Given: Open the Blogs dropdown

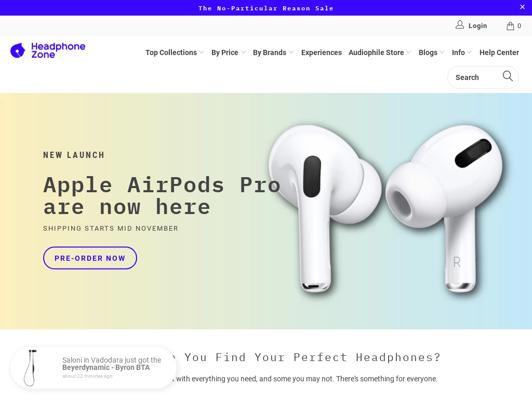Looking at the screenshot, I should click(x=431, y=52).
